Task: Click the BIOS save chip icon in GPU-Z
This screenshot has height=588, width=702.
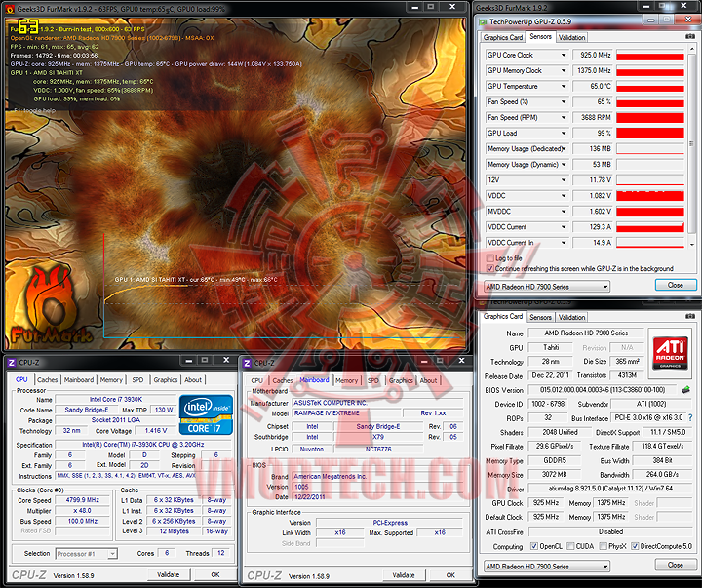Action: (685, 390)
